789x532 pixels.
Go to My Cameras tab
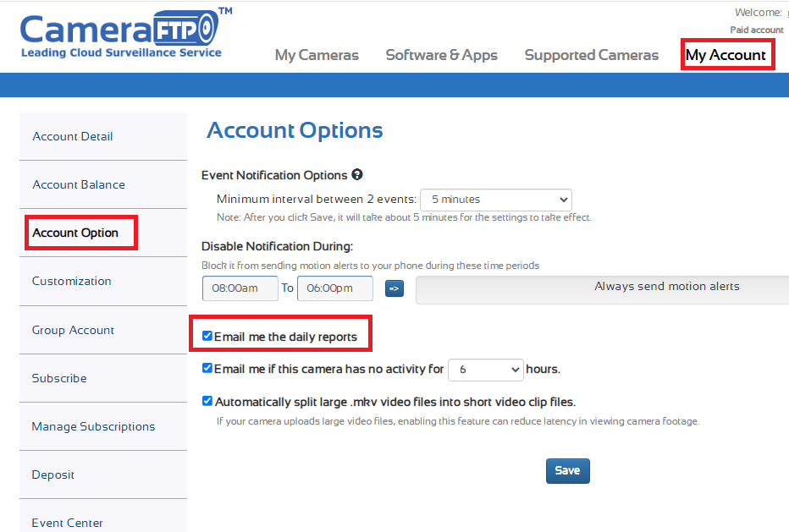(317, 55)
